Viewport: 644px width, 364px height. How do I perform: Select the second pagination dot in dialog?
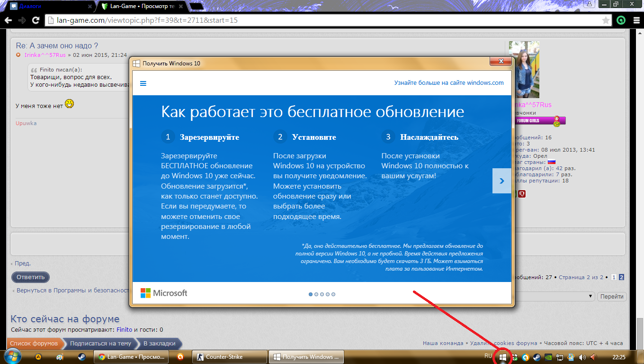316,294
